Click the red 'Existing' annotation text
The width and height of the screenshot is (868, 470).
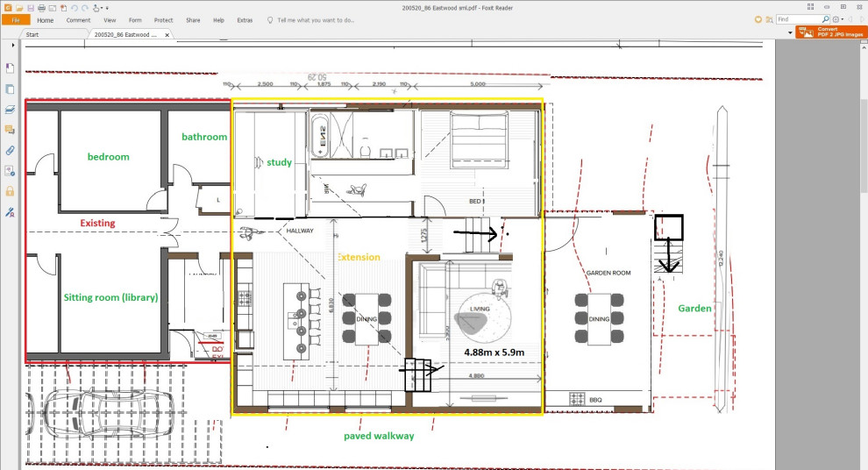click(x=97, y=223)
